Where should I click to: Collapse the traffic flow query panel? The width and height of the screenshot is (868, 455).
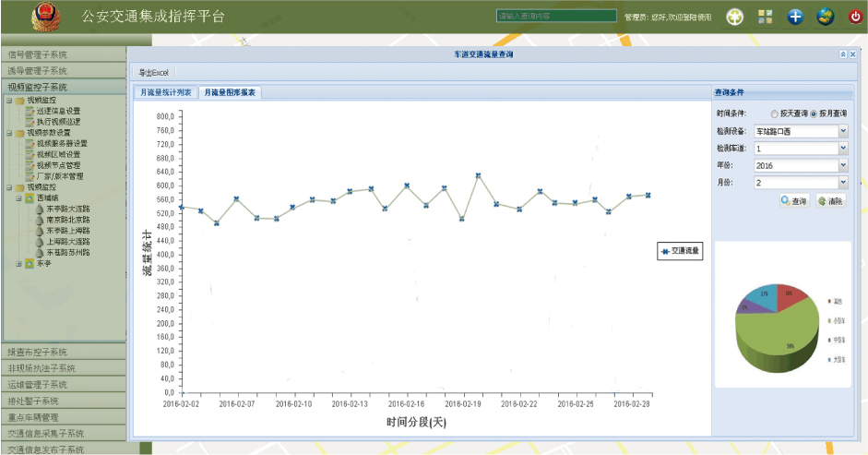(842, 55)
